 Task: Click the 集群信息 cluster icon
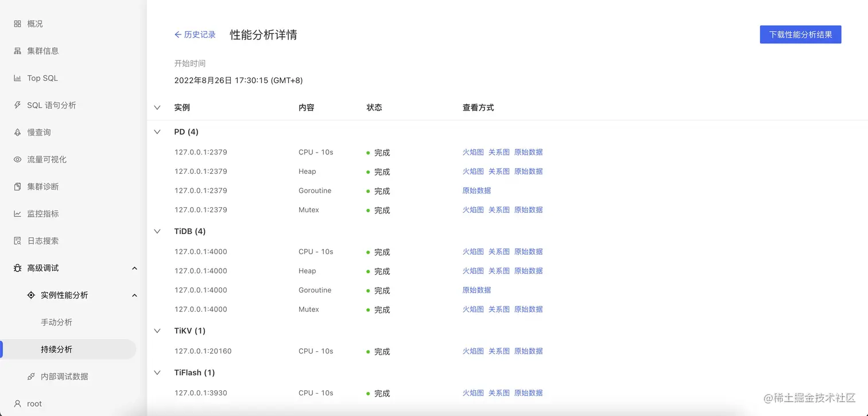[x=17, y=51]
